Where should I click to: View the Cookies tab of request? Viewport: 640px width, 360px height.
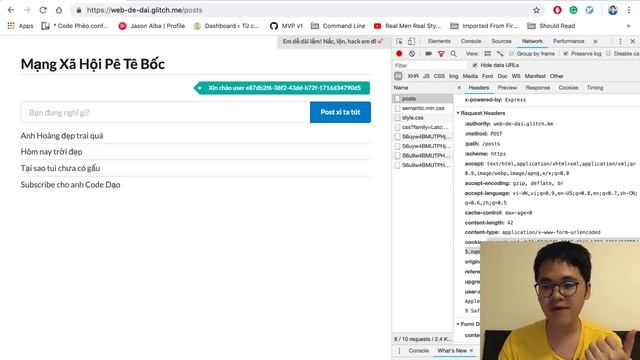click(568, 88)
